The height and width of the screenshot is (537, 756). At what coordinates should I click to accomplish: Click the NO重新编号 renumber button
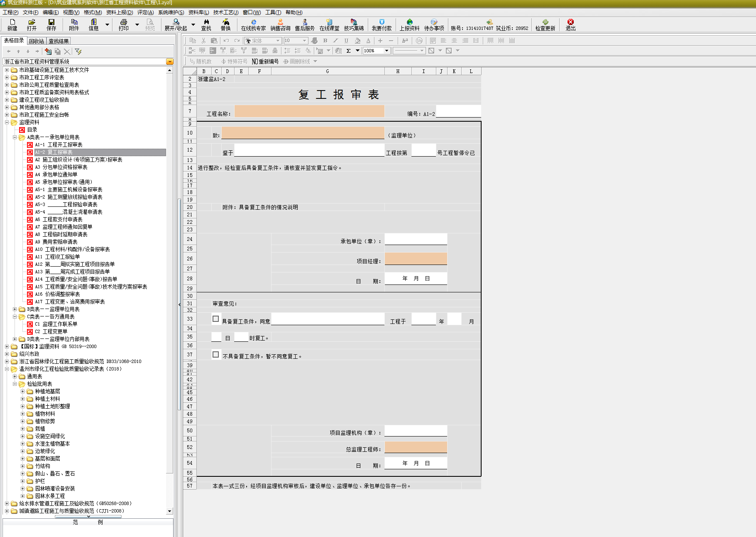265,61
